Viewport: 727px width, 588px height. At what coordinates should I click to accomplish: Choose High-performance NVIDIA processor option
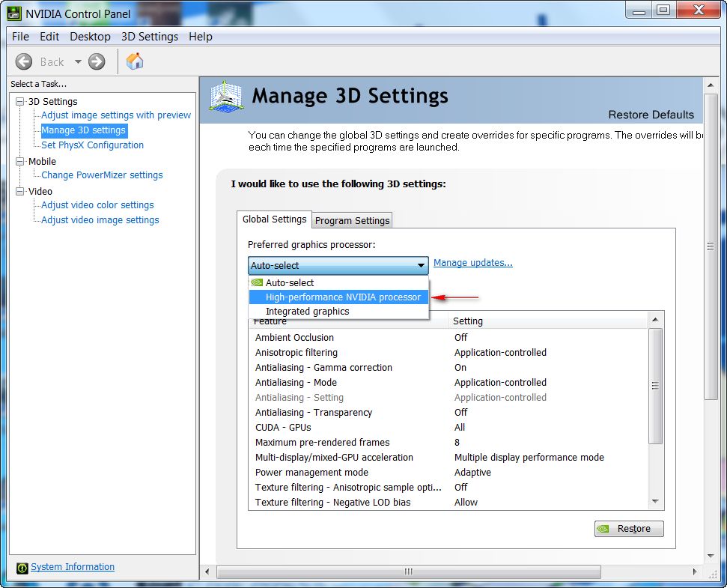click(x=342, y=297)
